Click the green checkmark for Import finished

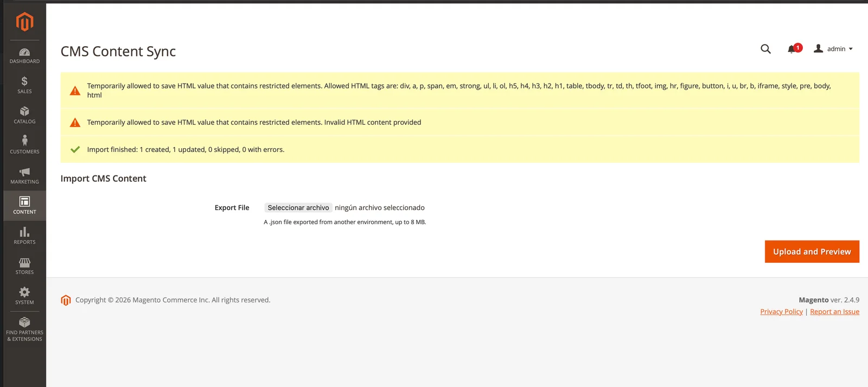pyautogui.click(x=75, y=149)
